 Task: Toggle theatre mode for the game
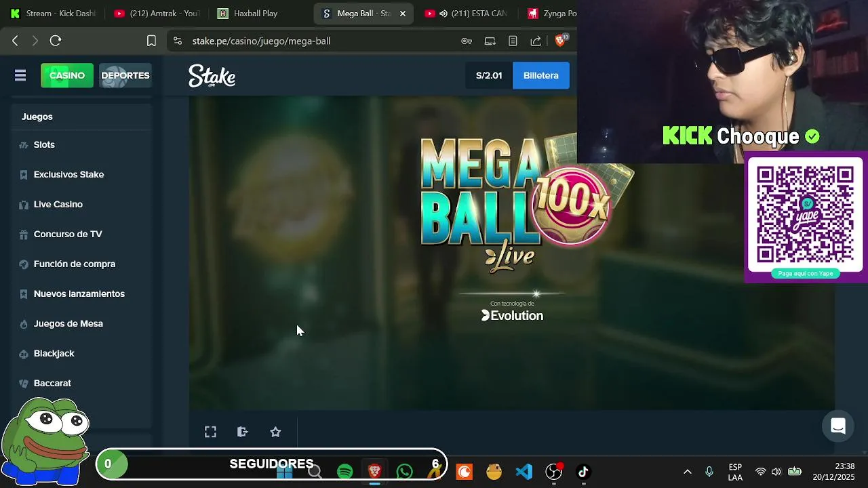coord(243,432)
